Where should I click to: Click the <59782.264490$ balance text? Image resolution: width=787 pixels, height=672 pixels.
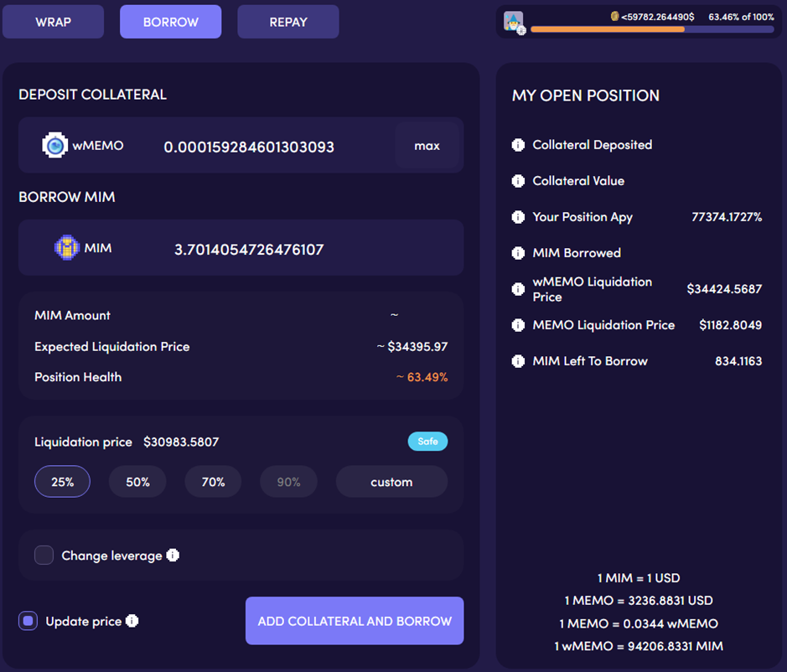[657, 17]
